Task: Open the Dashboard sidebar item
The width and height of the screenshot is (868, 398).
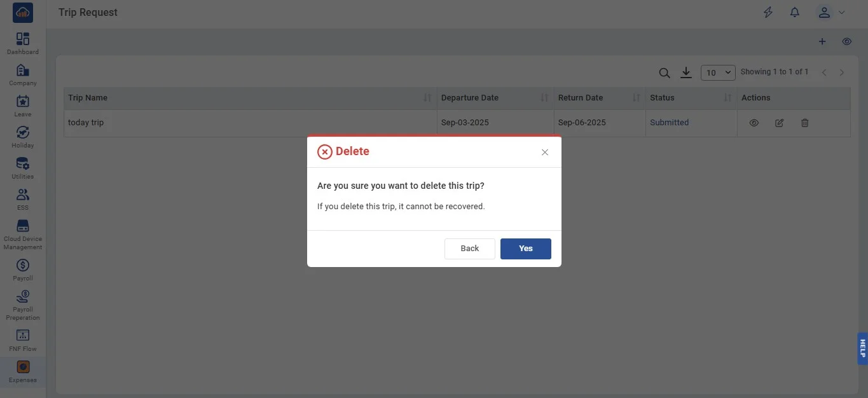Action: point(23,43)
